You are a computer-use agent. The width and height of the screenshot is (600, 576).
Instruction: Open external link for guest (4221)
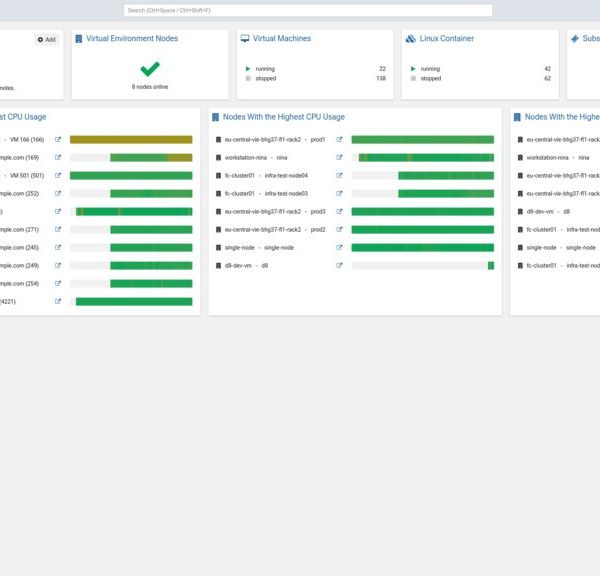[58, 301]
